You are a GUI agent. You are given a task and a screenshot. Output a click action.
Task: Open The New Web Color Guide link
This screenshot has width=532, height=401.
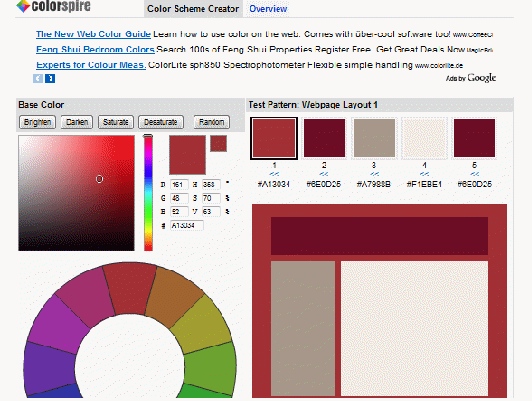click(x=93, y=34)
